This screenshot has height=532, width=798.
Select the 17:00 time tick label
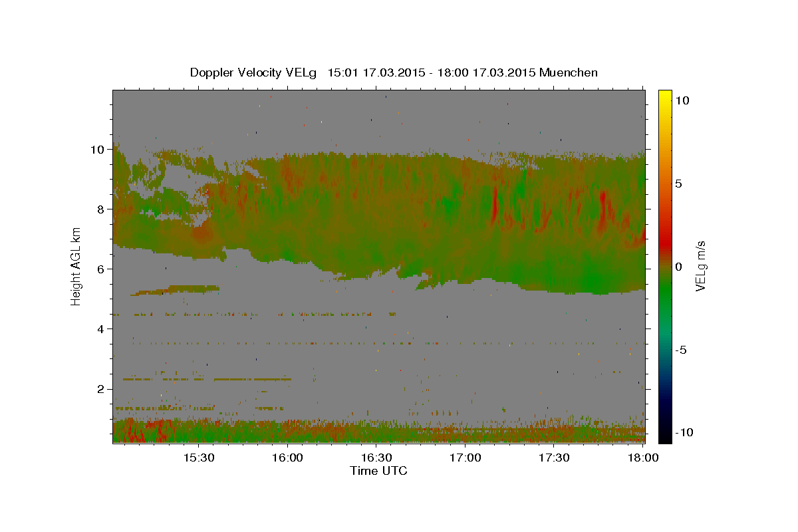465,458
